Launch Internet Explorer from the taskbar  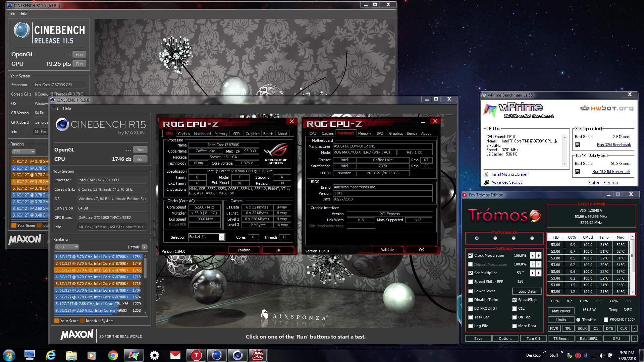50,355
